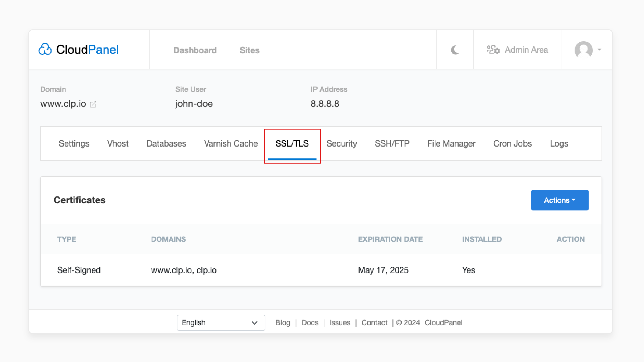This screenshot has width=644, height=362.
Task: Expand the user account dropdown arrow
Action: (600, 50)
